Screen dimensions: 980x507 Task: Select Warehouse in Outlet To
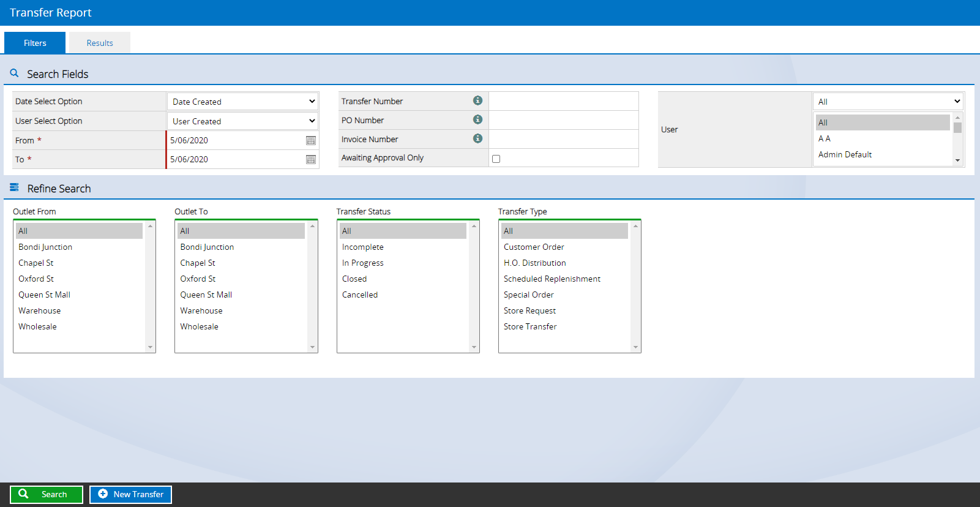click(x=241, y=310)
